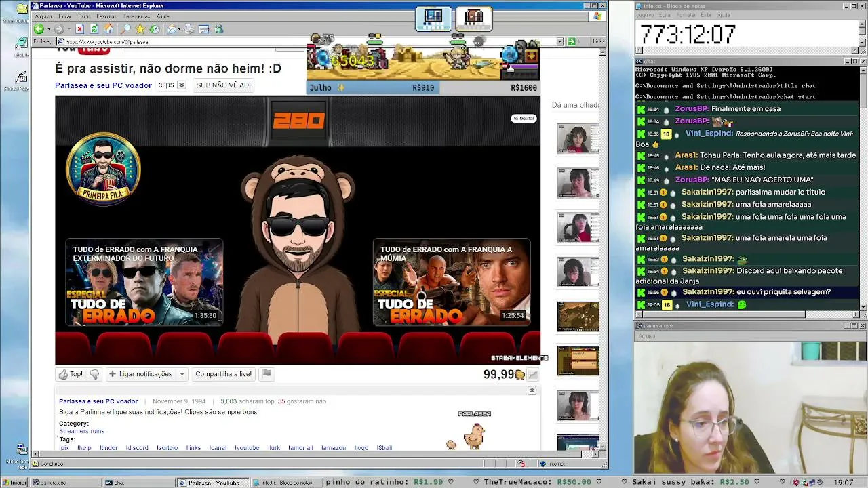
Task: Go back with the green Back arrow
Action: coord(39,29)
